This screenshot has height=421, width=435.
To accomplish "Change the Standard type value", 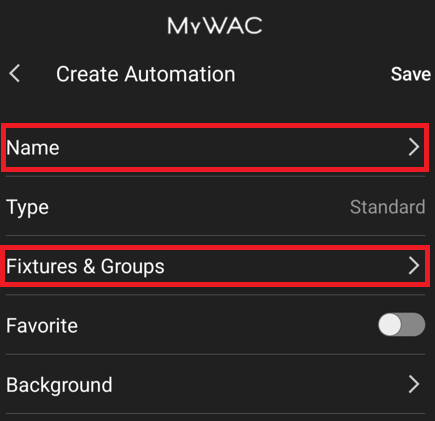I will pos(388,207).
